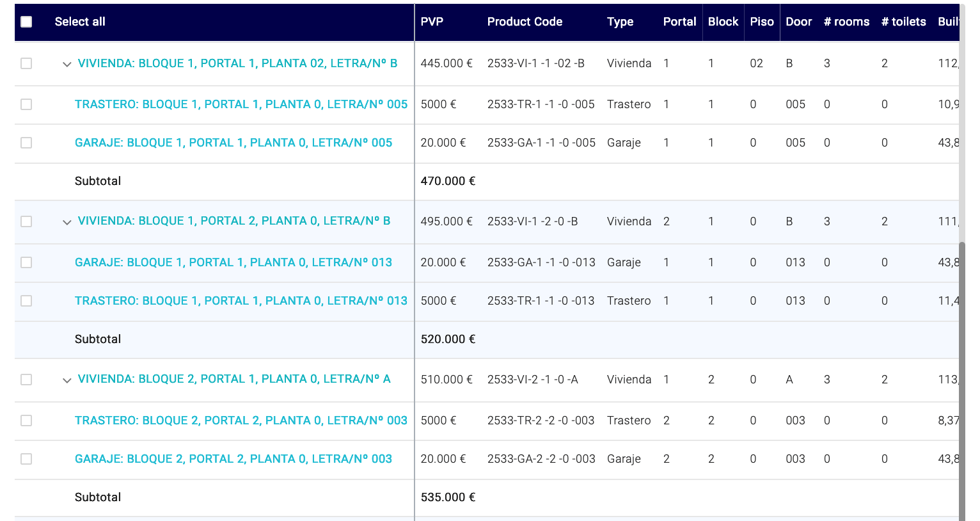The height and width of the screenshot is (521, 980).
Task: Open VIVIENDA: BLOQUE 1, PORTAL 1, PLANTA 02 link
Action: [x=237, y=63]
